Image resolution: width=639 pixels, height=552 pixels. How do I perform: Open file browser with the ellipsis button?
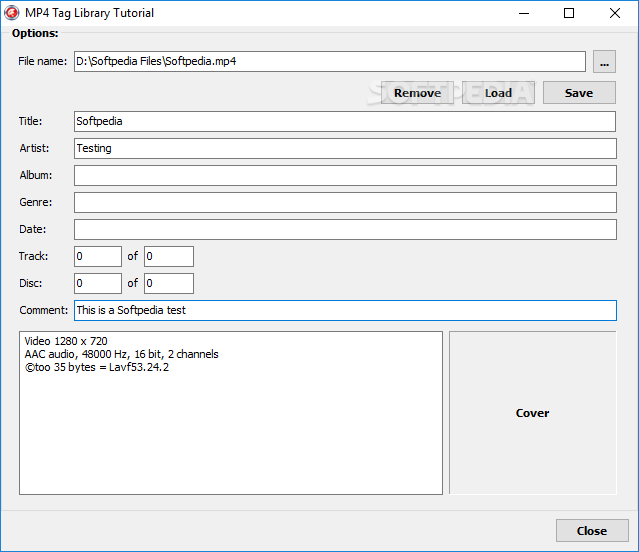coord(604,62)
